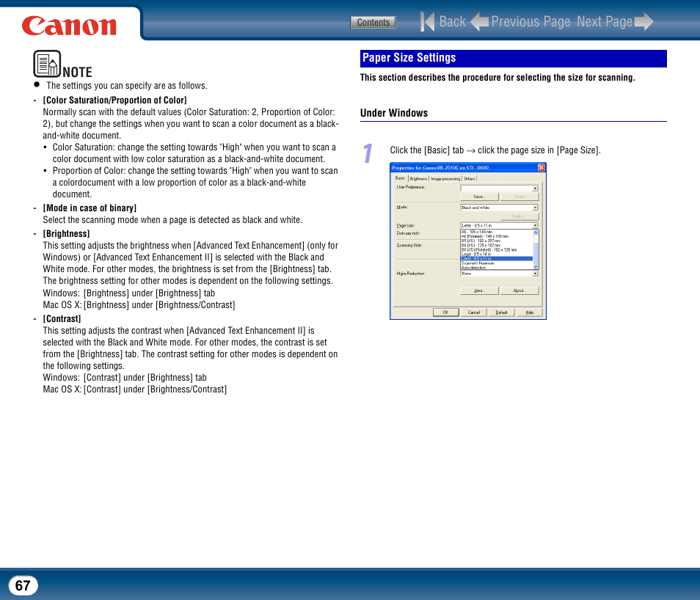Click the NOTE notepad icon
Screen dimensions: 700x600
(x=47, y=63)
